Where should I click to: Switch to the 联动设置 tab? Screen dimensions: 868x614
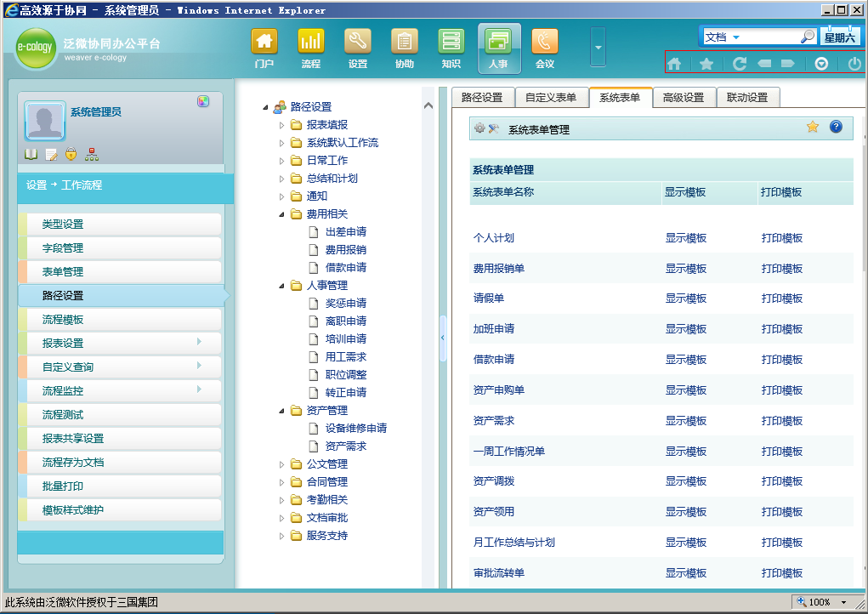pos(747,98)
